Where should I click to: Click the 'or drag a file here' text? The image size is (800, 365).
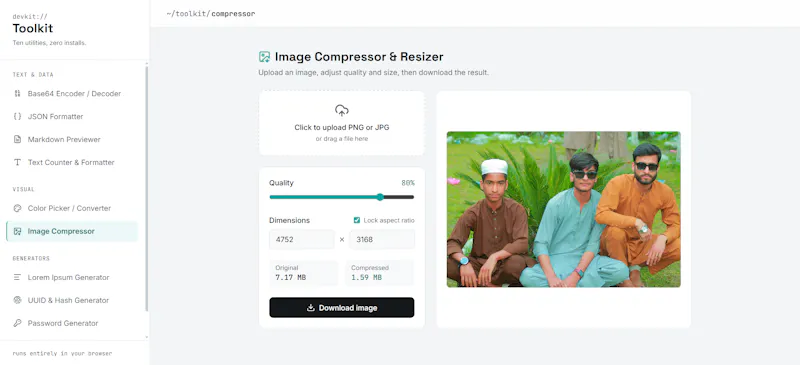tap(342, 139)
